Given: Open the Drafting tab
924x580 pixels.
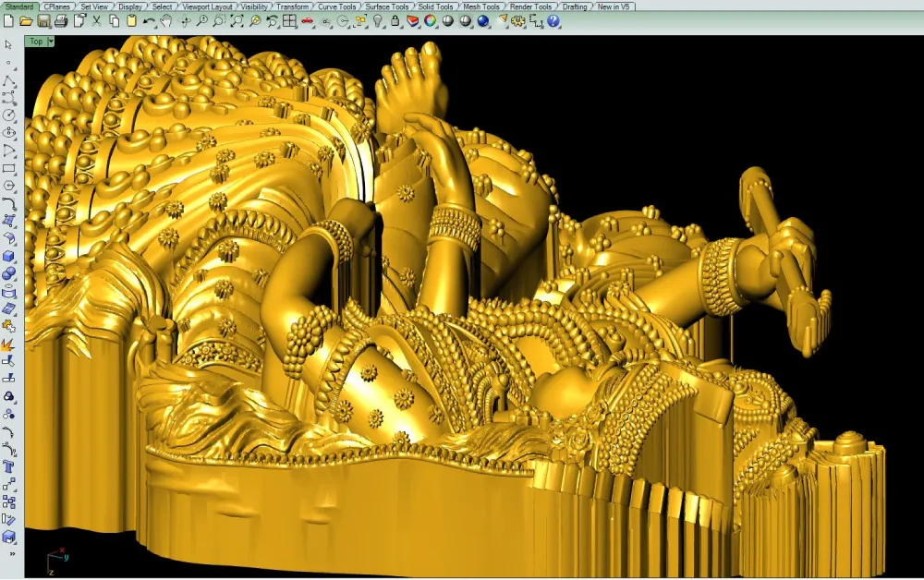Looking at the screenshot, I should click(574, 6).
